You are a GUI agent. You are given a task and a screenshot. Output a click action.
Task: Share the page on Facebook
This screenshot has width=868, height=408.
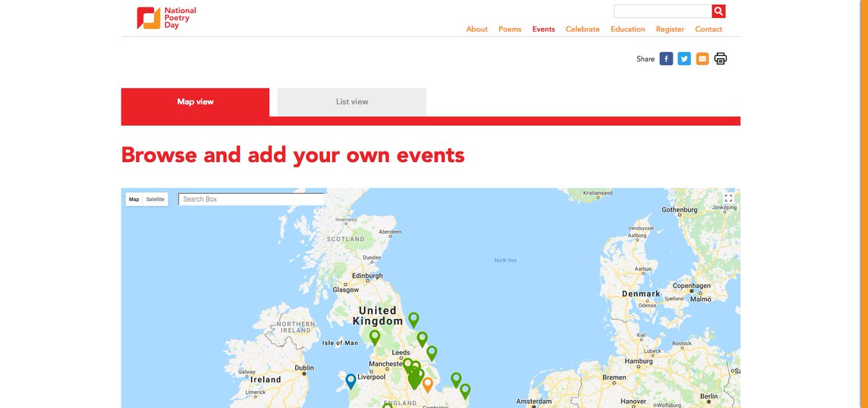pyautogui.click(x=666, y=59)
